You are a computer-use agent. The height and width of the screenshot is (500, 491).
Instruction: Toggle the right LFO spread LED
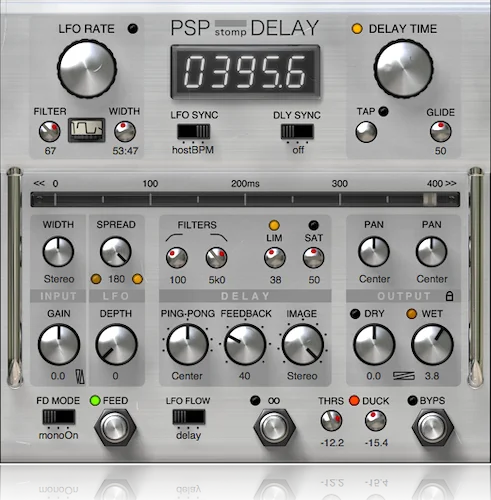click(137, 279)
